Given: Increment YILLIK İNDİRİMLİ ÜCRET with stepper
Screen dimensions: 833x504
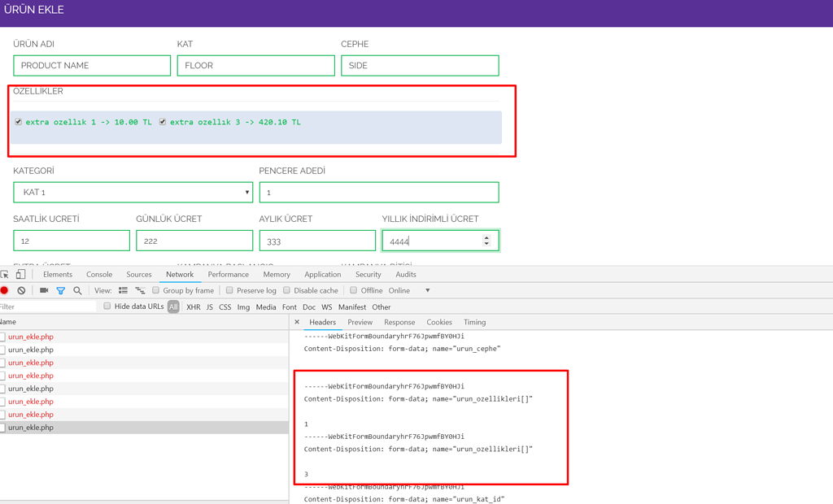Looking at the screenshot, I should (x=486, y=236).
